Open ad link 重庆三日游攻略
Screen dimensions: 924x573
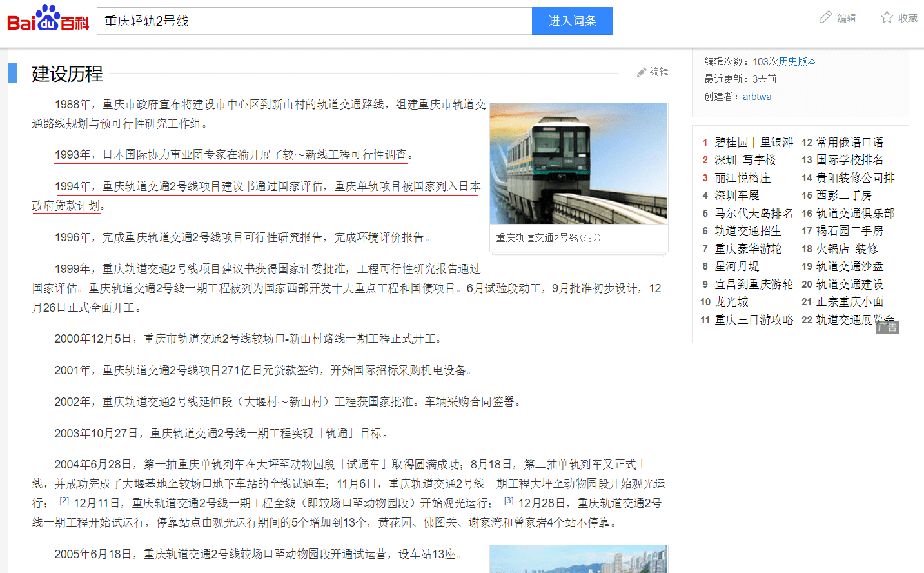754,319
